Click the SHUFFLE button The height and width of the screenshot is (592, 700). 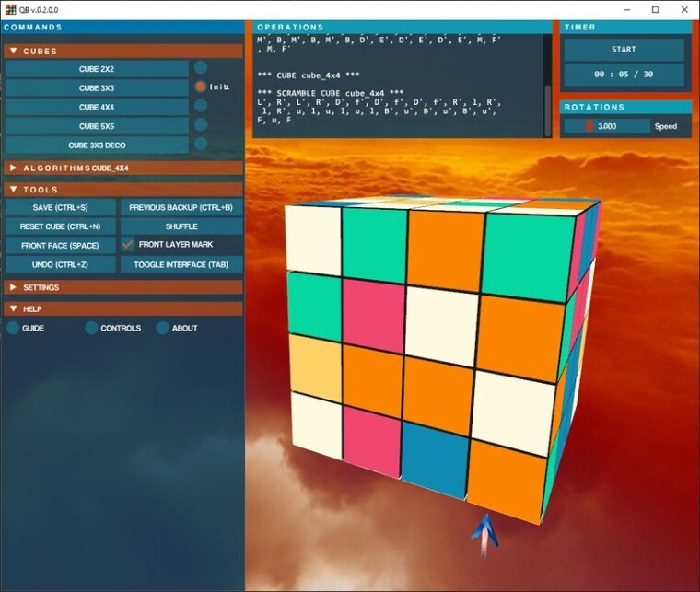(x=181, y=226)
